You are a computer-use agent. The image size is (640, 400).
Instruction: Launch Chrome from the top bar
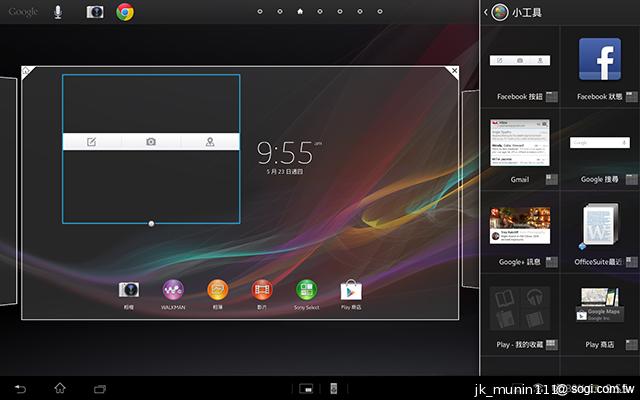125,12
